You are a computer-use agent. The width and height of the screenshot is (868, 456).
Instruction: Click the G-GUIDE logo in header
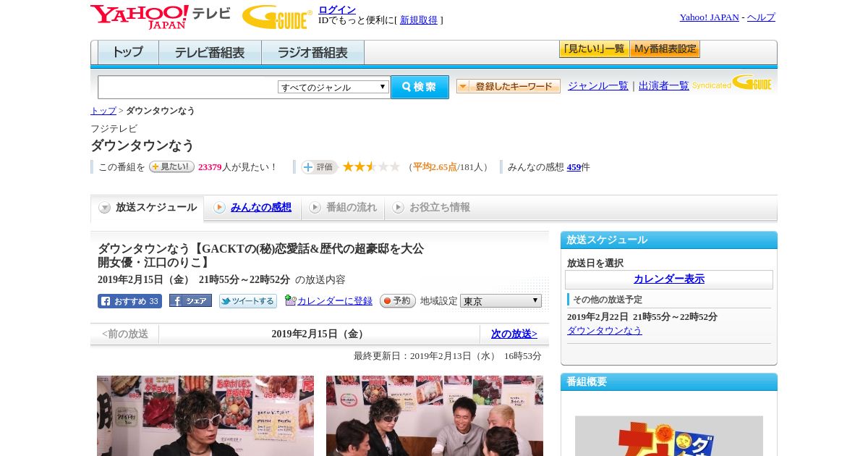pos(277,17)
